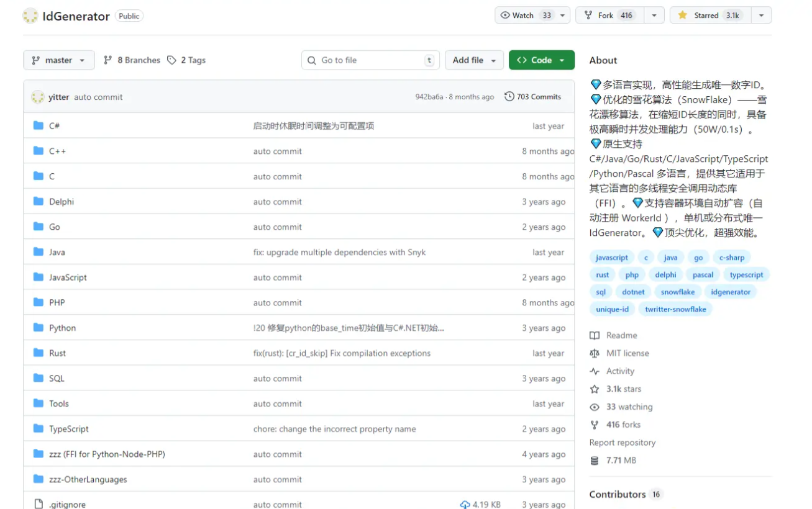
Task: Open commit history via clock icon
Action: [509, 97]
